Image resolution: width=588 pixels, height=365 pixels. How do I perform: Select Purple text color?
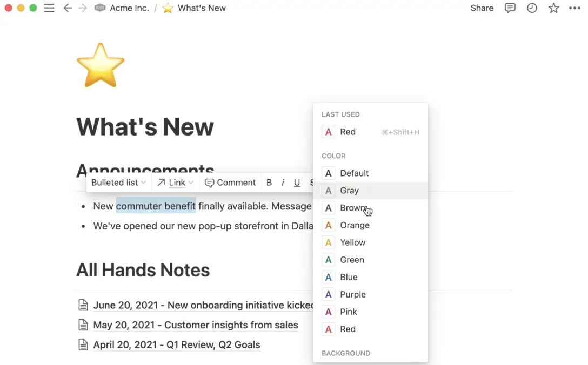tap(371, 294)
